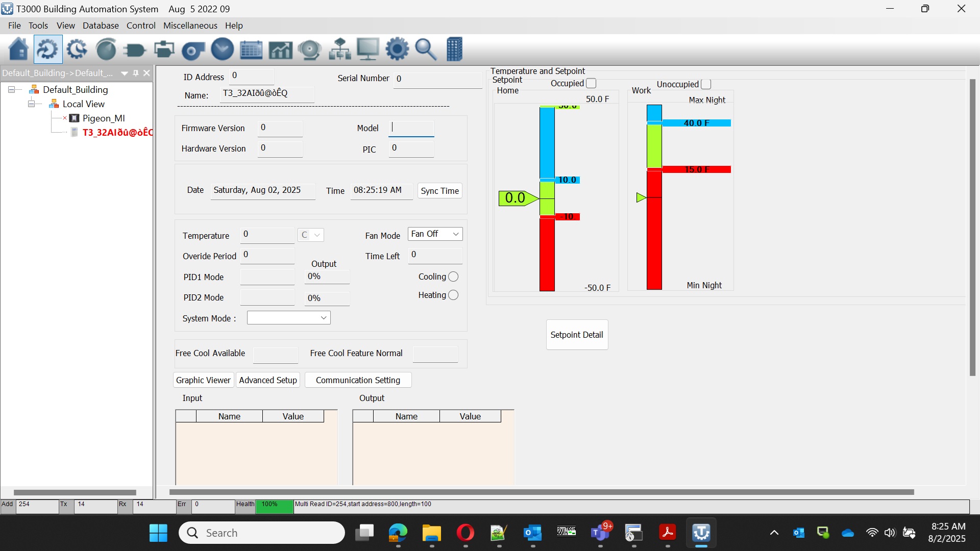Open the trend graph chart icon
980x551 pixels.
[281, 49]
